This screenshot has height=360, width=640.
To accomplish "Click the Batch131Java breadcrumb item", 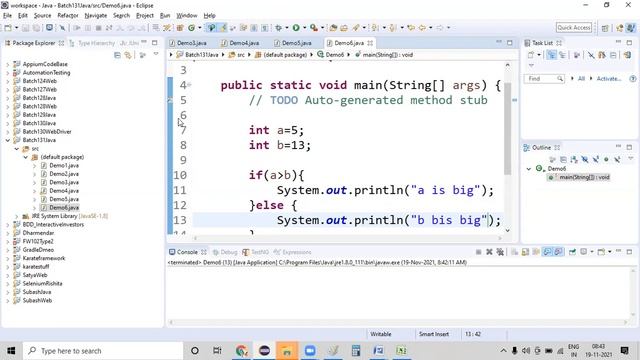I will coord(198,55).
